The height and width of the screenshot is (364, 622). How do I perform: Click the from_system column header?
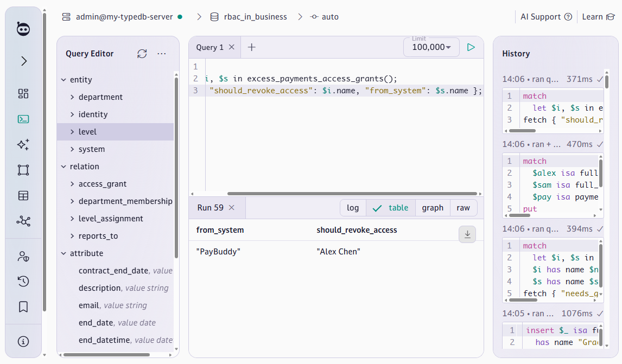220,230
